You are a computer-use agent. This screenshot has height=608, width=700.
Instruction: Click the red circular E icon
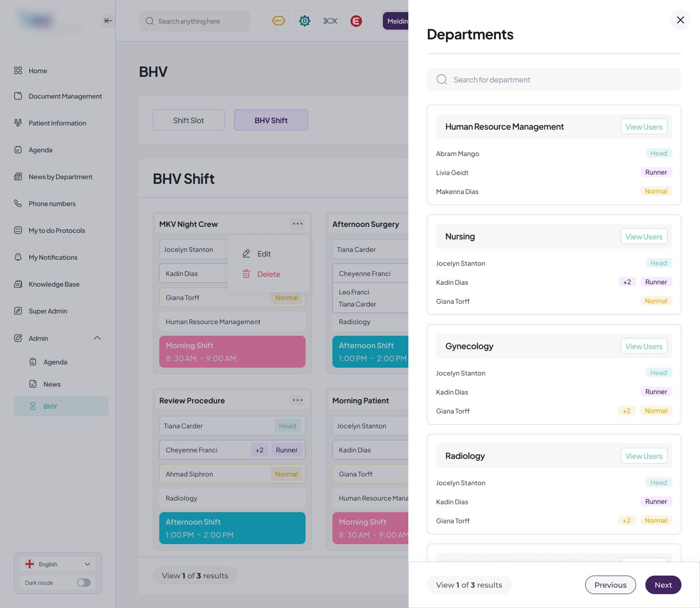coord(356,21)
